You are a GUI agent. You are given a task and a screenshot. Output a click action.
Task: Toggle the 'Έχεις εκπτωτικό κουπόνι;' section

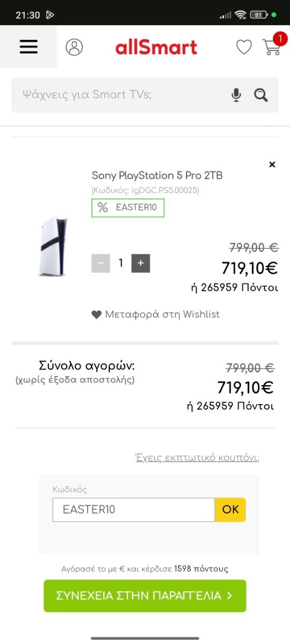coord(198,458)
